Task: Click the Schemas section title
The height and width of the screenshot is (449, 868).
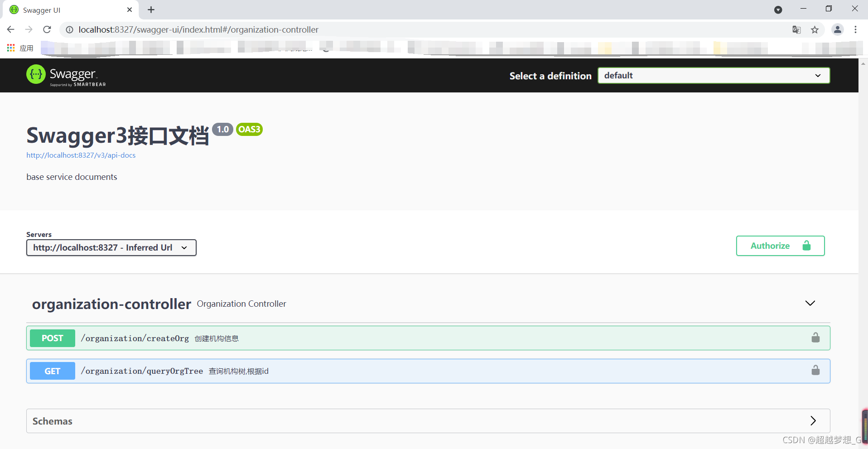Action: point(53,421)
